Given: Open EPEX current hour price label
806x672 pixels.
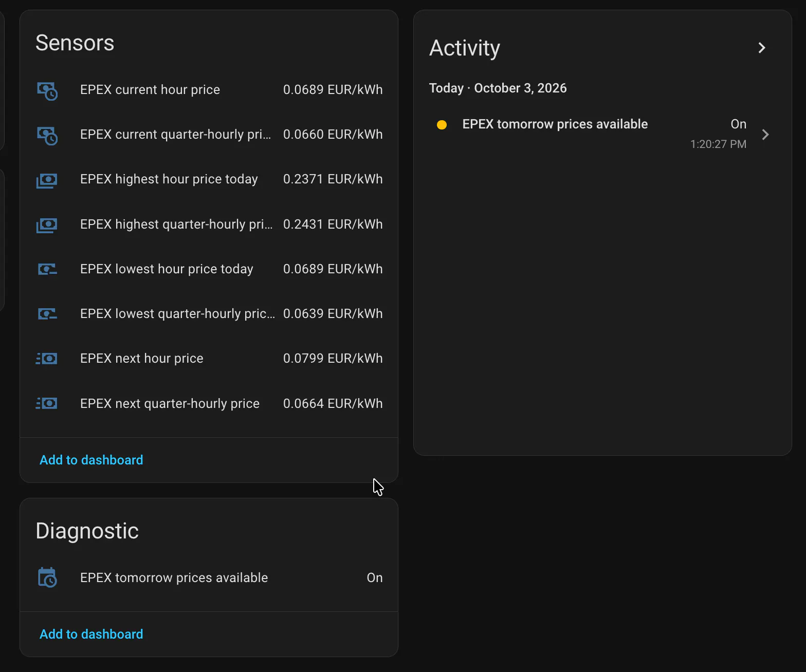Looking at the screenshot, I should pos(150,90).
